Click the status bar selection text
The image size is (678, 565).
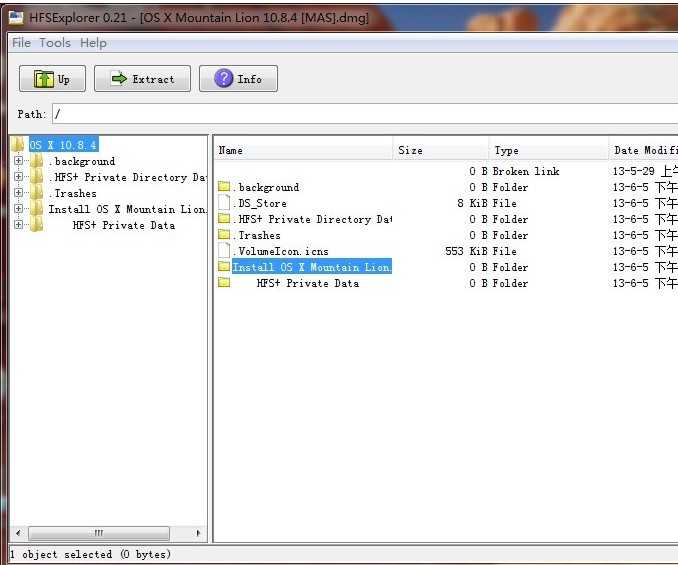click(90, 554)
